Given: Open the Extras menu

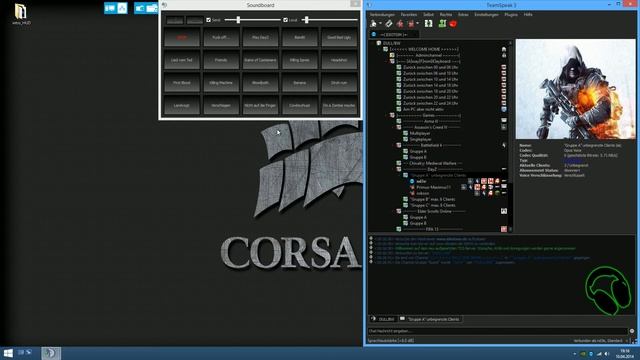Looking at the screenshot, I should [x=463, y=14].
